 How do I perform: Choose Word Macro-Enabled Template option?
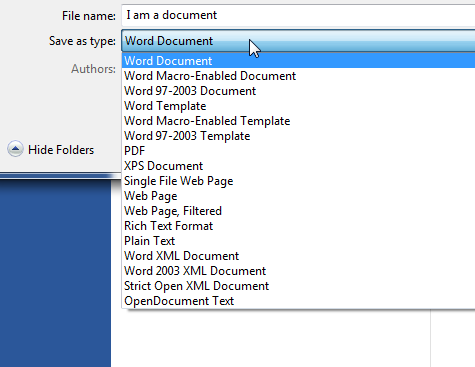coord(299,121)
